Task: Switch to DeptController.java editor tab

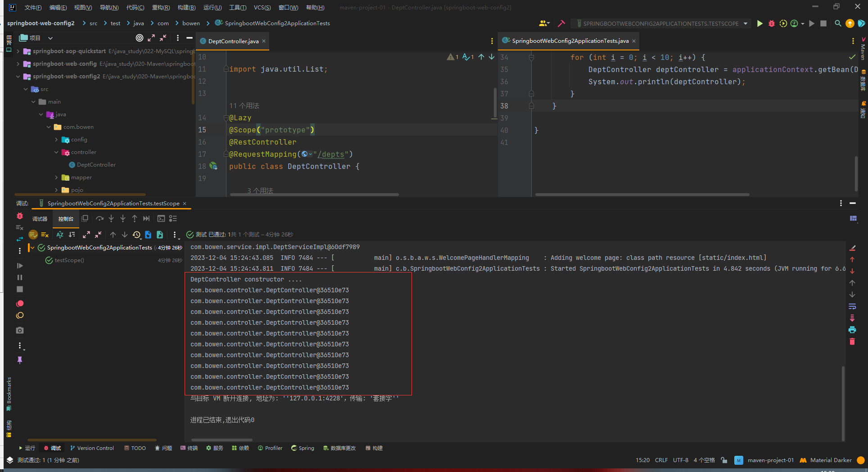Action: [233, 41]
